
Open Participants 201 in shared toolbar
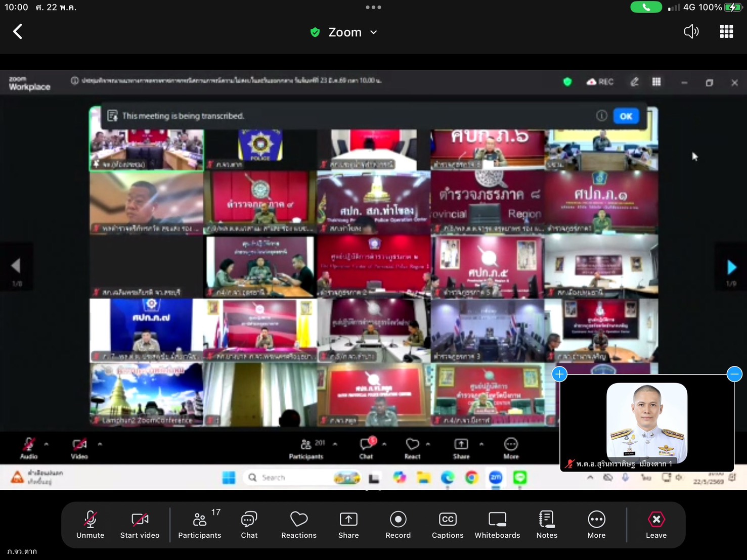[306, 448]
